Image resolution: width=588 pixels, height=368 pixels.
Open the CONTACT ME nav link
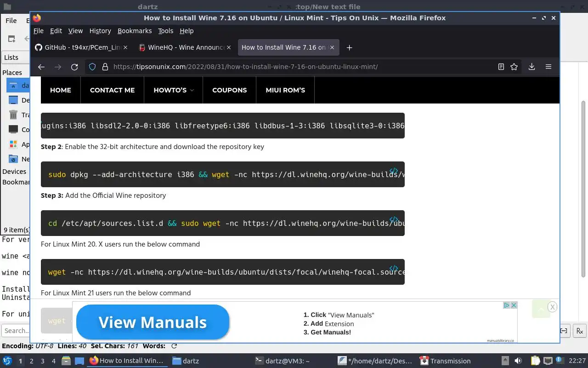[x=112, y=90]
